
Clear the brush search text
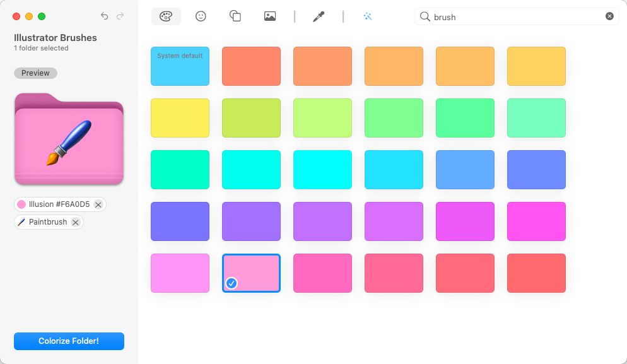click(609, 16)
